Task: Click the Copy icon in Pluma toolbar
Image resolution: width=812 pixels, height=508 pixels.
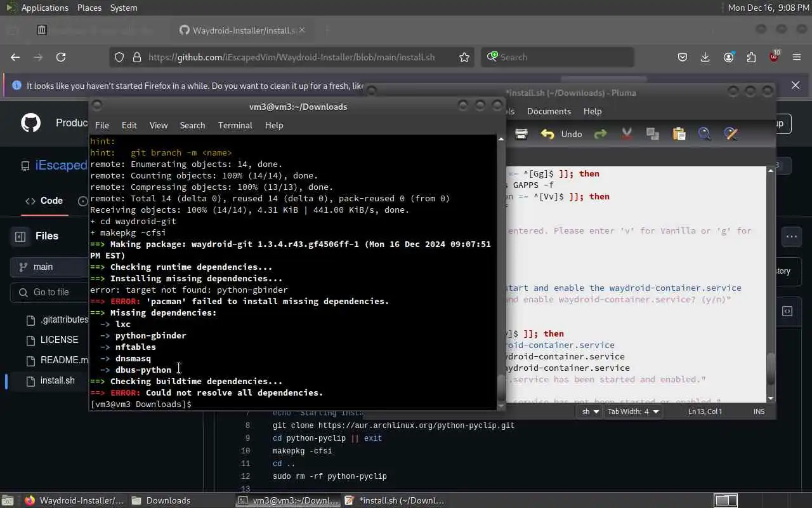Action: [x=653, y=134]
